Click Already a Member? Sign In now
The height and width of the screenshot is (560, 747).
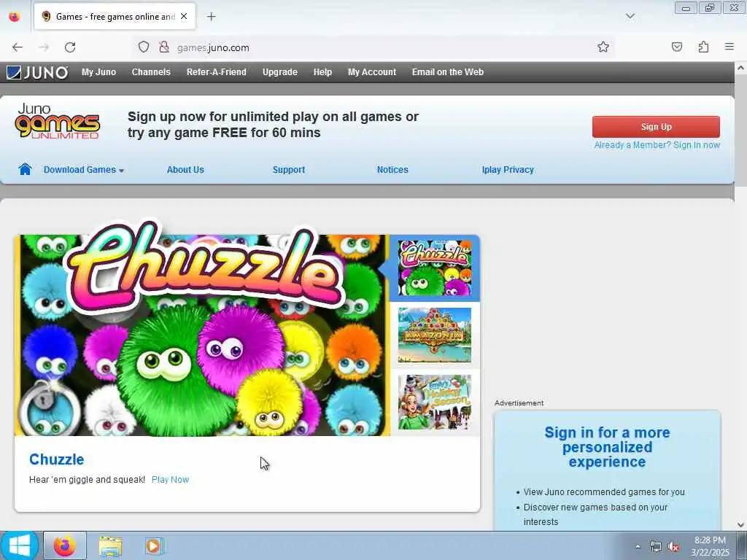click(657, 145)
